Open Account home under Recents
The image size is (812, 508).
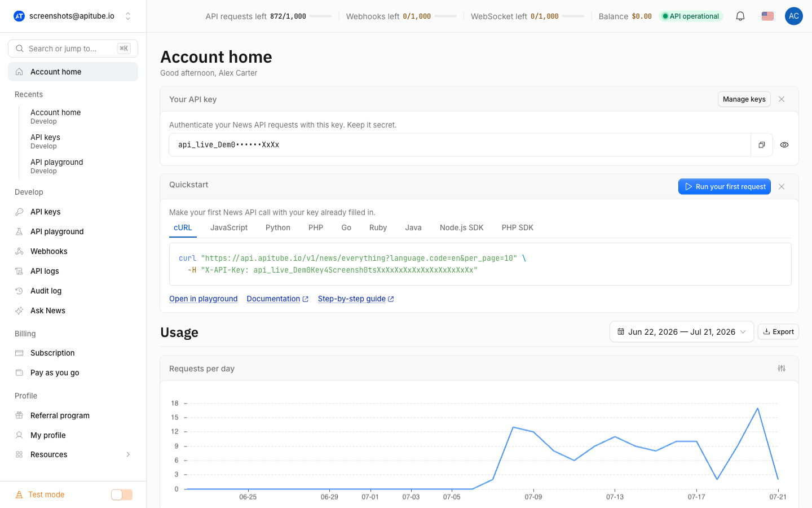tap(55, 116)
